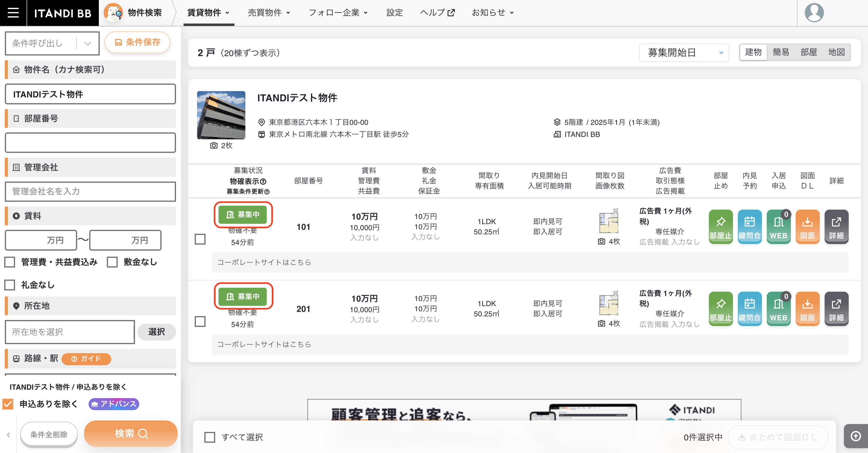Download 図面 for room 201

807,309
